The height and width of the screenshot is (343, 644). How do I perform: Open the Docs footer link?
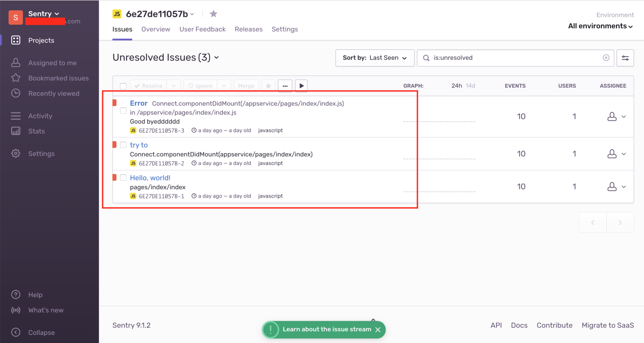click(519, 325)
